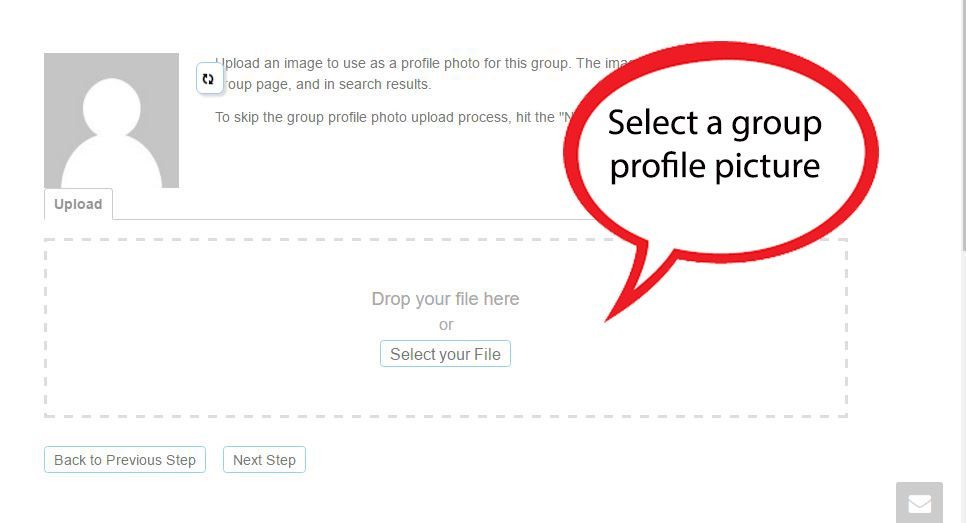Viewport: 966px width, 523px height.
Task: Click the Drop your file here text
Action: tap(445, 299)
